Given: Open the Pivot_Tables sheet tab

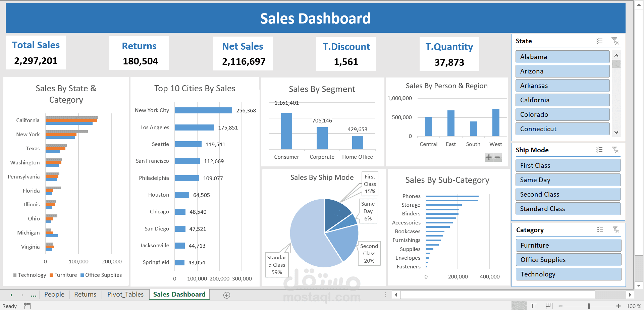Looking at the screenshot, I should (125, 294).
